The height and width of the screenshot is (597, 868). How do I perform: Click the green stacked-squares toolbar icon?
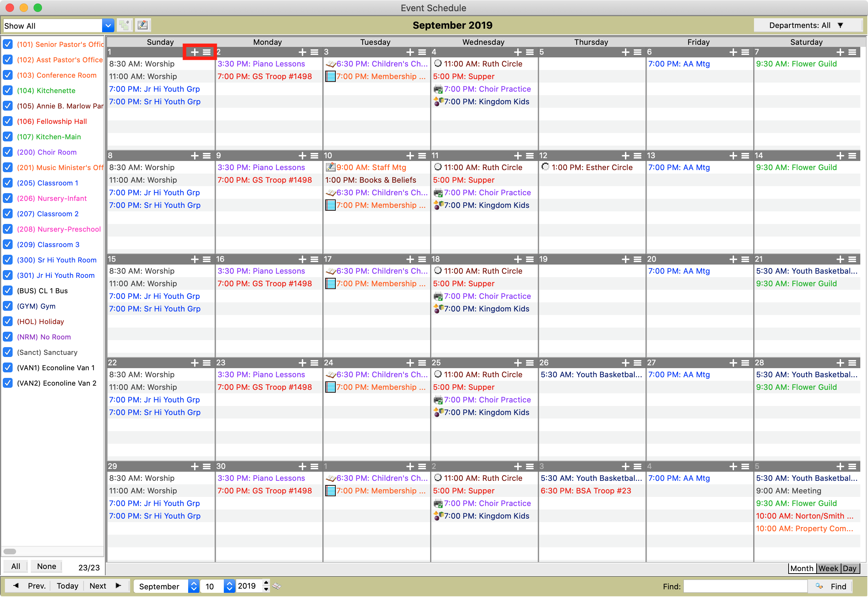coord(124,26)
